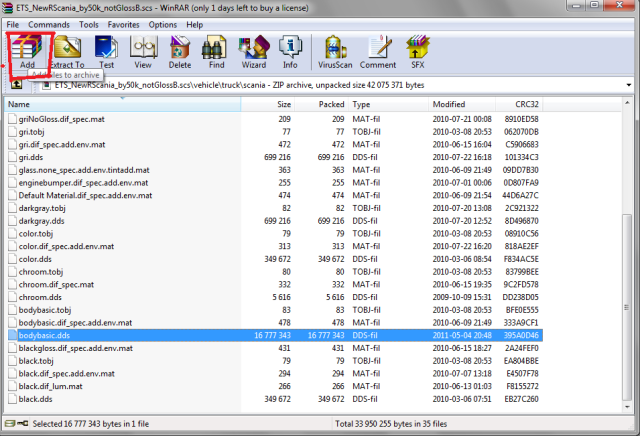Open the Help menu

click(194, 25)
